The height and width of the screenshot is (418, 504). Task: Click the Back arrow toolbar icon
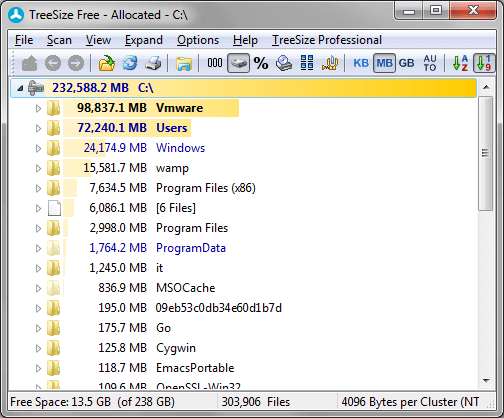(x=53, y=63)
